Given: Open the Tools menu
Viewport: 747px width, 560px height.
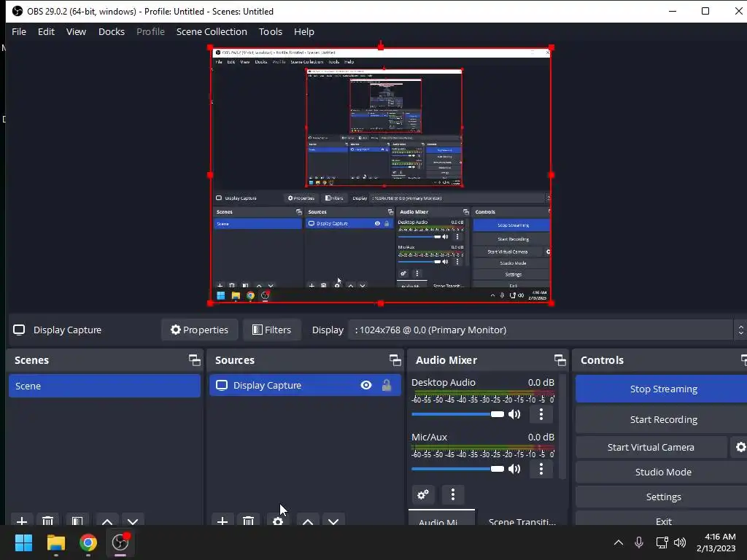Looking at the screenshot, I should click(270, 31).
